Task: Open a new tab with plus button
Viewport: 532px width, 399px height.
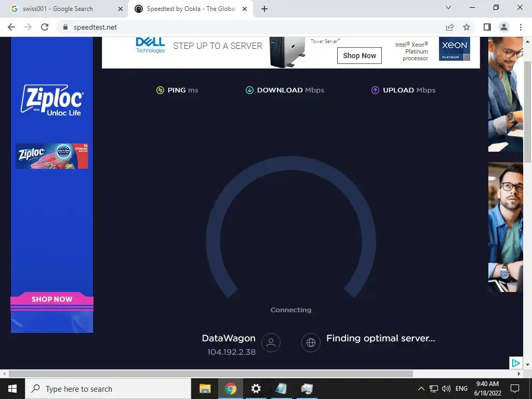Action: (264, 9)
